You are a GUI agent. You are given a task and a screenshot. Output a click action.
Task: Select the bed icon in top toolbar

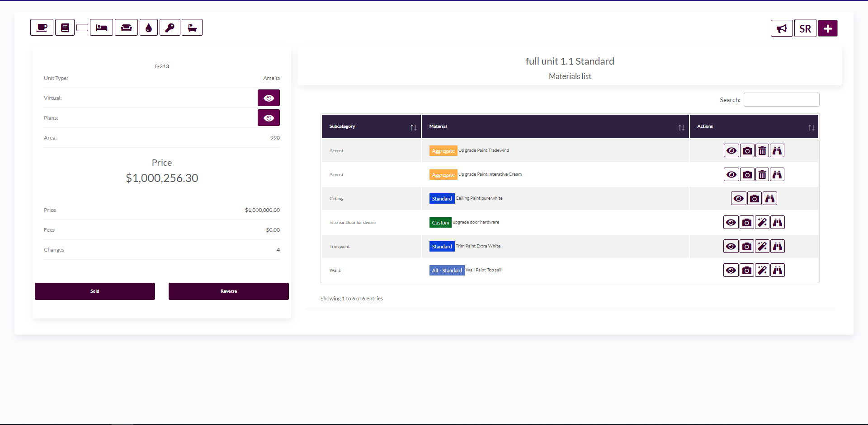(x=101, y=28)
